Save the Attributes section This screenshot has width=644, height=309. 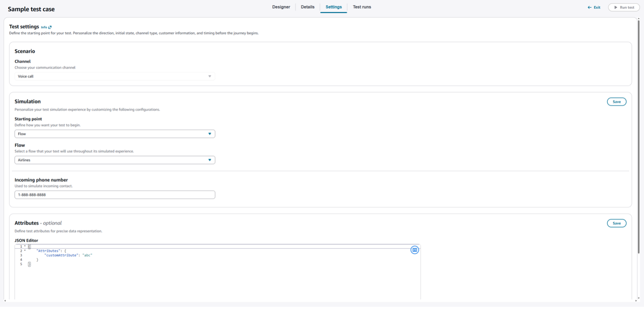(617, 224)
